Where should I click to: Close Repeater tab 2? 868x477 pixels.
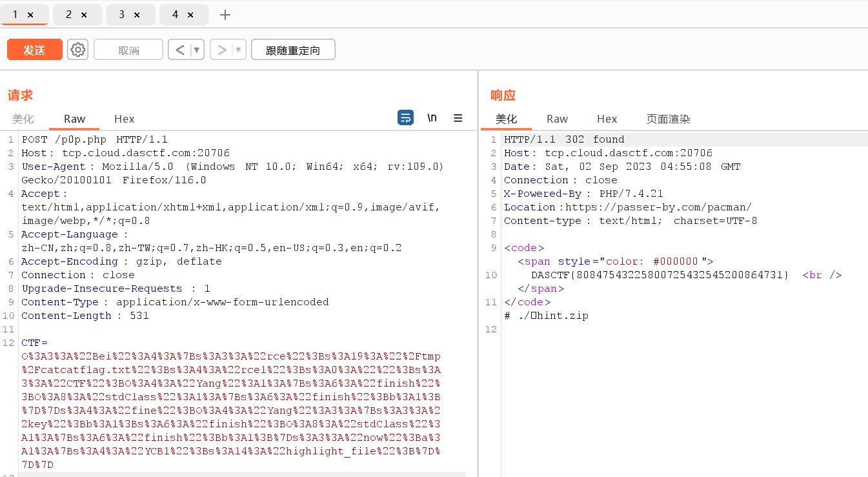tap(84, 14)
